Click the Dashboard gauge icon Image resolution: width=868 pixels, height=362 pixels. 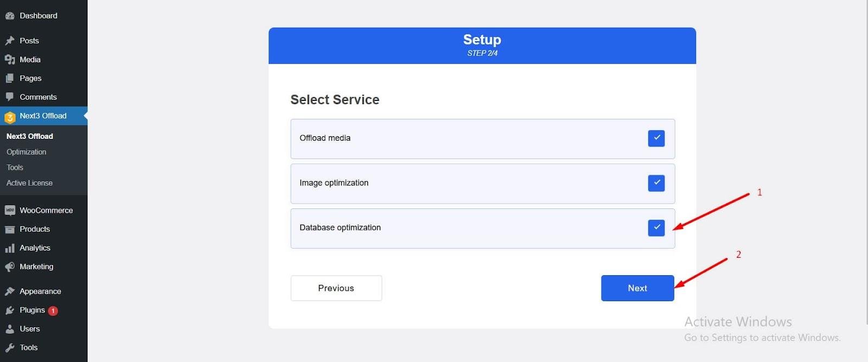[10, 16]
